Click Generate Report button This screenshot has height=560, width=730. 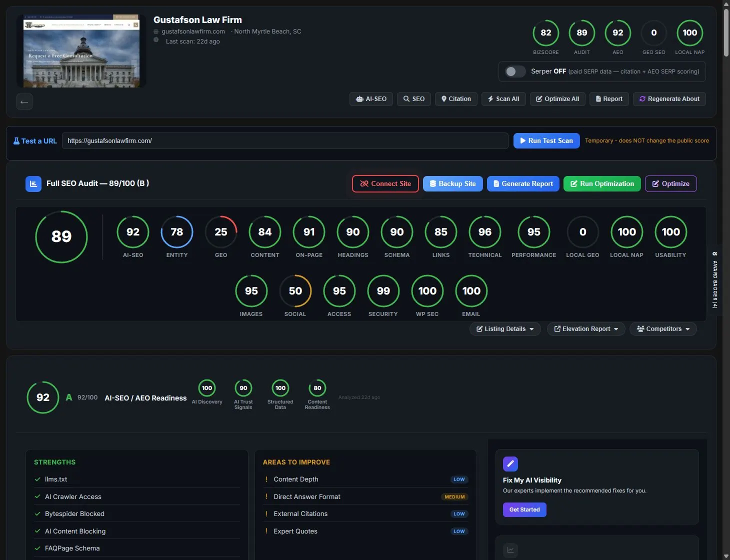click(x=523, y=183)
